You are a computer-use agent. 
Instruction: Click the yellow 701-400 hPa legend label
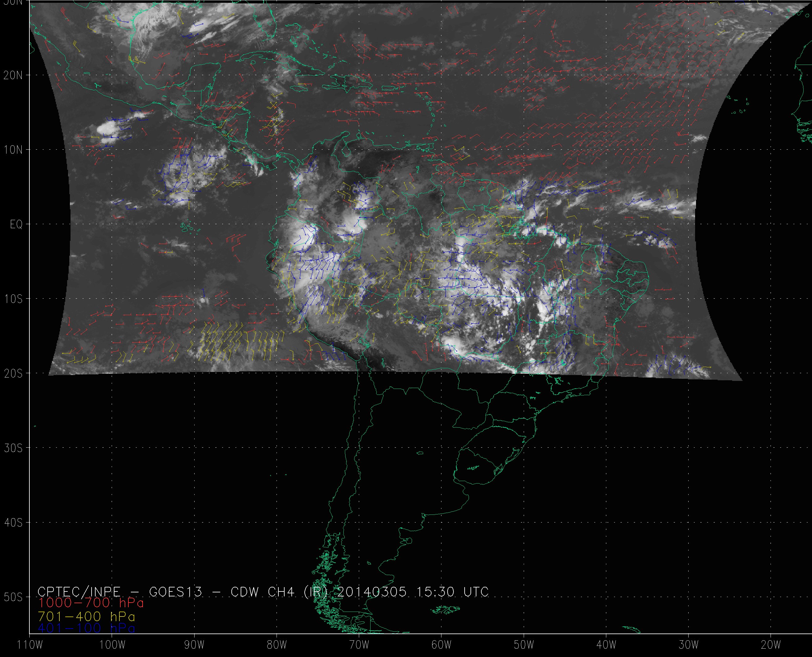[86, 616]
